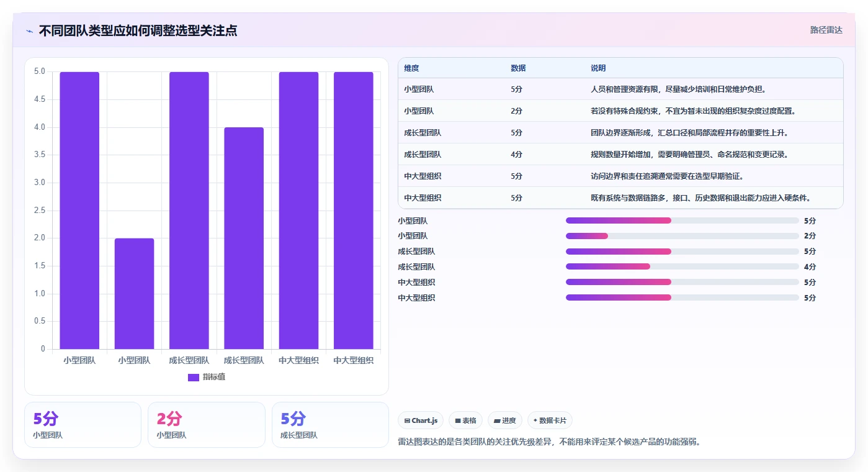Click the row text starting 若没有特殊合规约束
The height and width of the screenshot is (472, 868).
693,111
